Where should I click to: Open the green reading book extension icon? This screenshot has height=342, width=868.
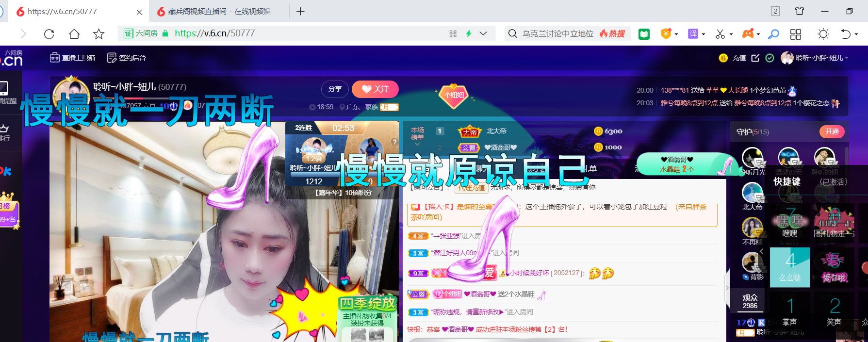(644, 34)
